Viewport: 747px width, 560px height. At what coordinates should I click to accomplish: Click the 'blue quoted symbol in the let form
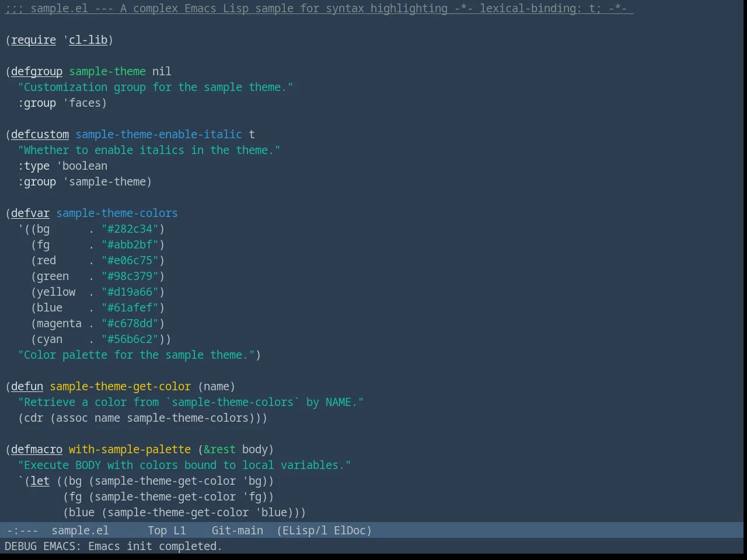pyautogui.click(x=271, y=512)
